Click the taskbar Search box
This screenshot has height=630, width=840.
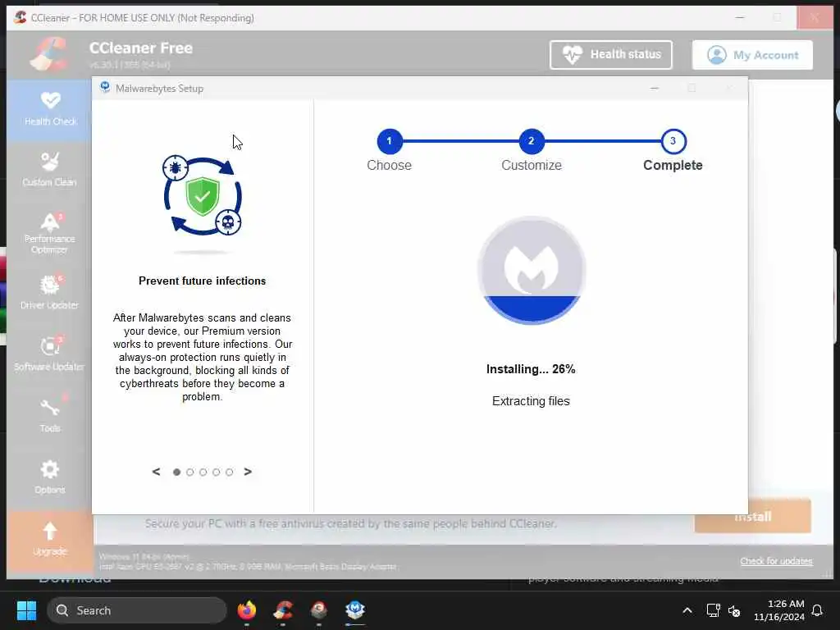[x=137, y=610]
